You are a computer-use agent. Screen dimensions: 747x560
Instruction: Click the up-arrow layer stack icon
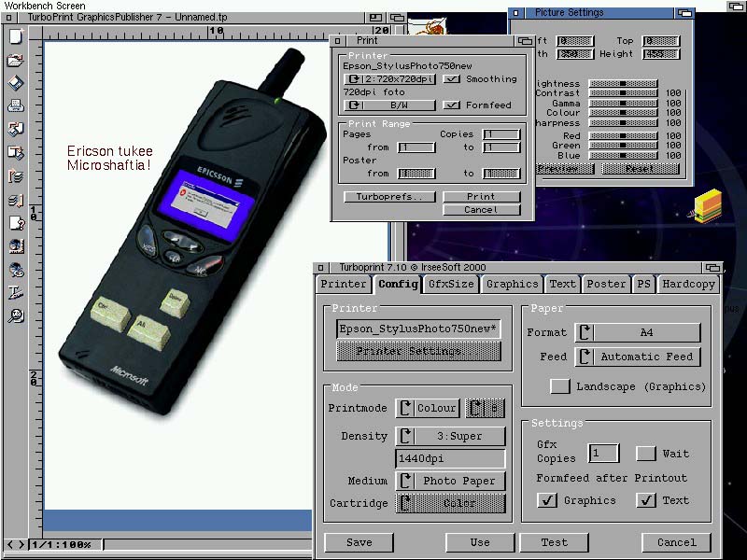(16, 176)
